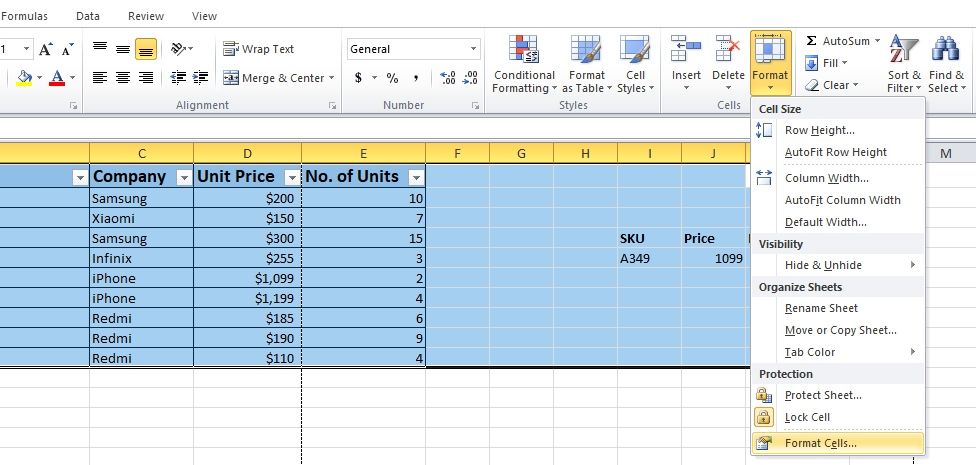Open Conditional Formatting menu

coord(524,64)
